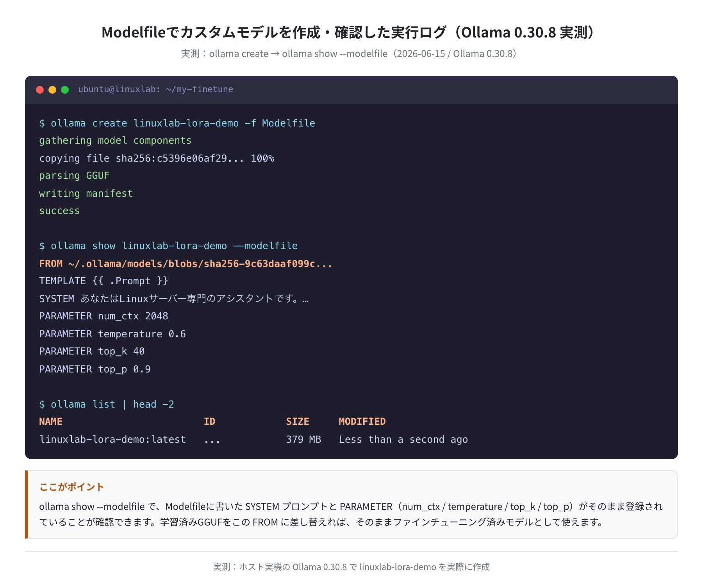
Task: Click the 'parsing GGUF' line
Action: [74, 176]
